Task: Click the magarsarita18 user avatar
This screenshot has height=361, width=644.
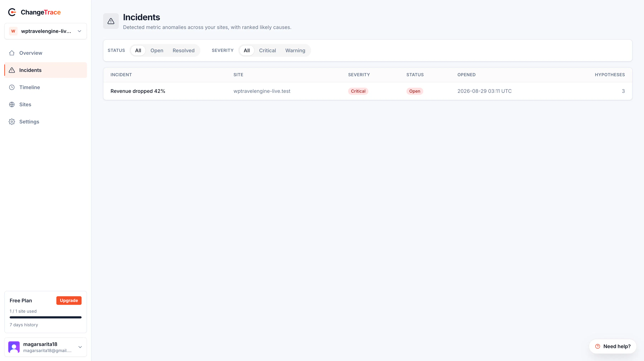Action: pos(14,347)
